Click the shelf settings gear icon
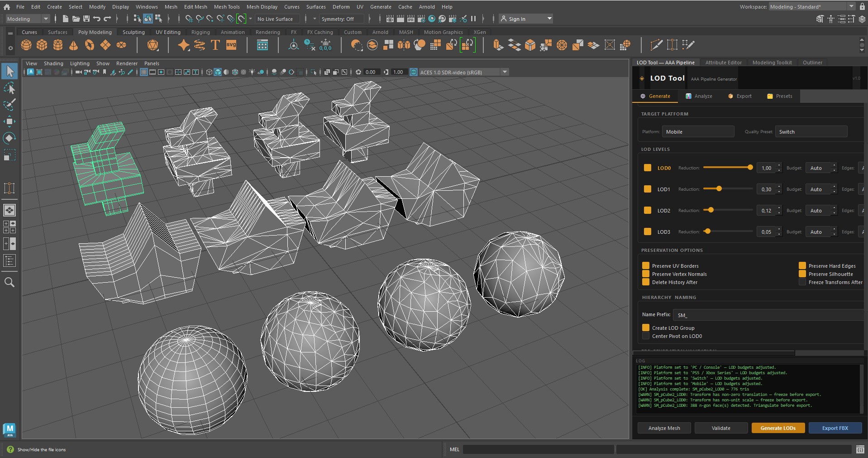 pyautogui.click(x=10, y=48)
